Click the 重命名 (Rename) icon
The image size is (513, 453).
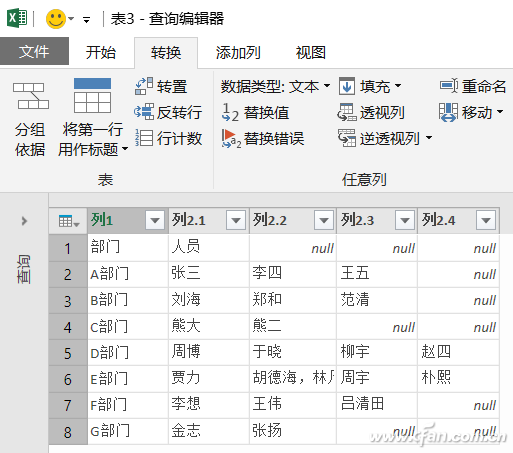(x=449, y=86)
